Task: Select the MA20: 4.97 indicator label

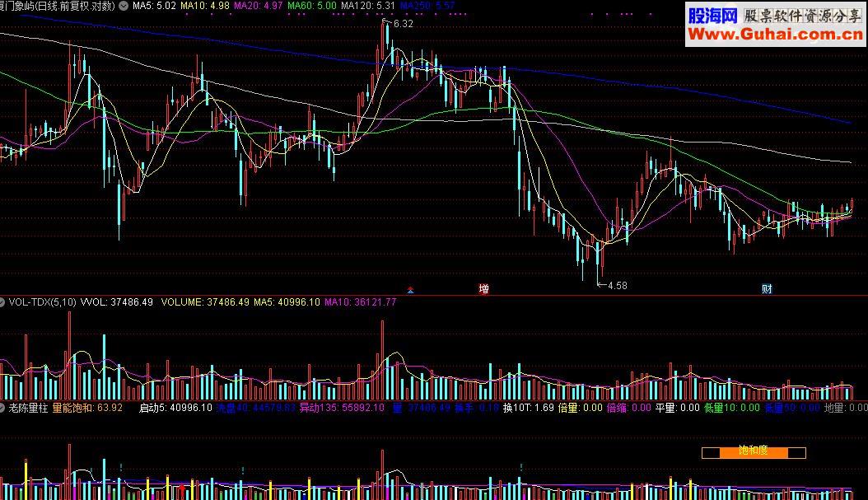Action: coord(258,6)
